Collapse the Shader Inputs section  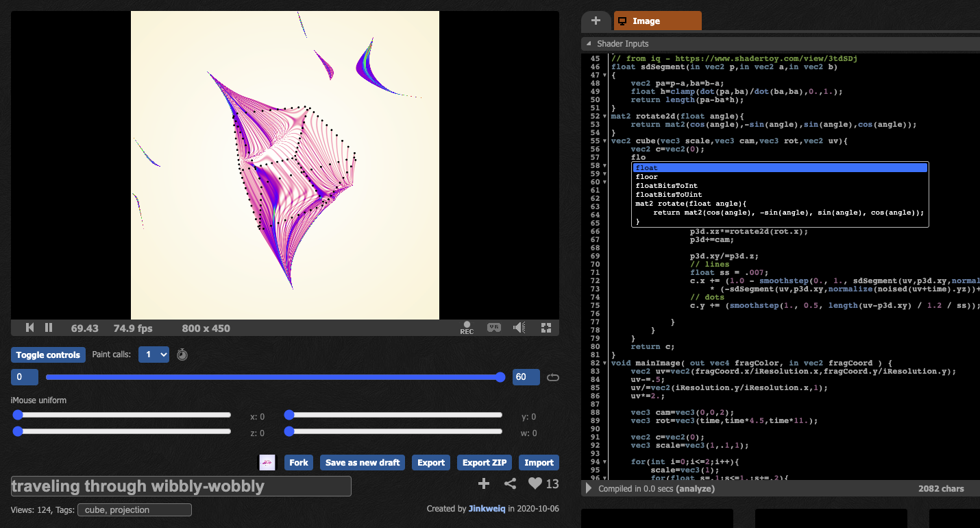coord(588,44)
